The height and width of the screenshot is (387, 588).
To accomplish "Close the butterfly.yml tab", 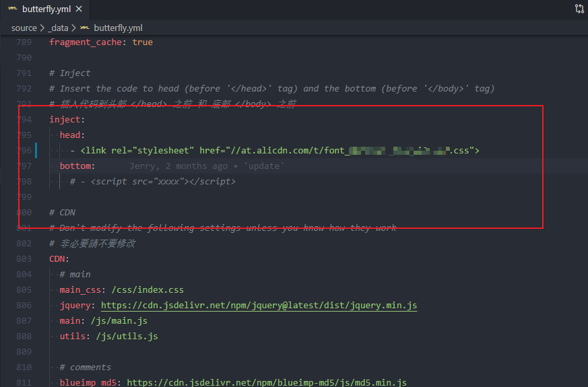I will point(79,9).
